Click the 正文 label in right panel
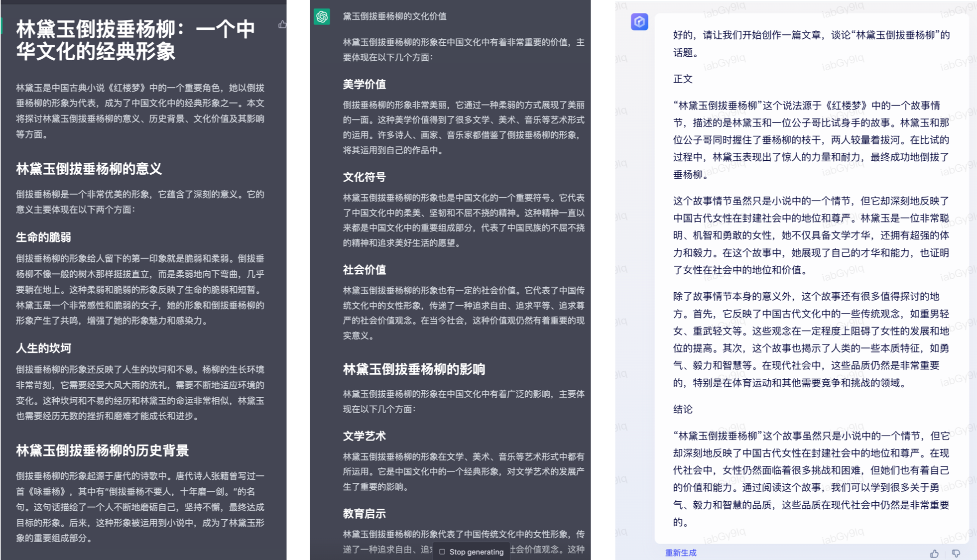 pos(683,79)
